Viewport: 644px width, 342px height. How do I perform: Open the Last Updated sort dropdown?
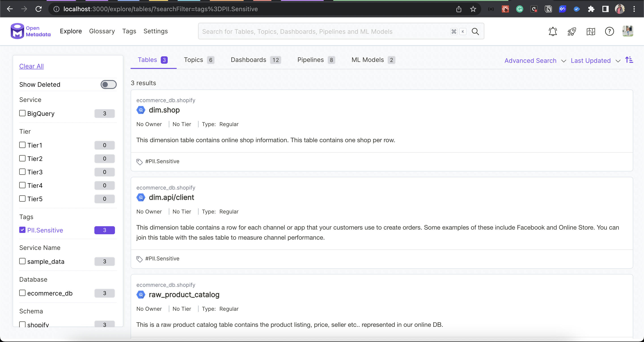pyautogui.click(x=595, y=61)
